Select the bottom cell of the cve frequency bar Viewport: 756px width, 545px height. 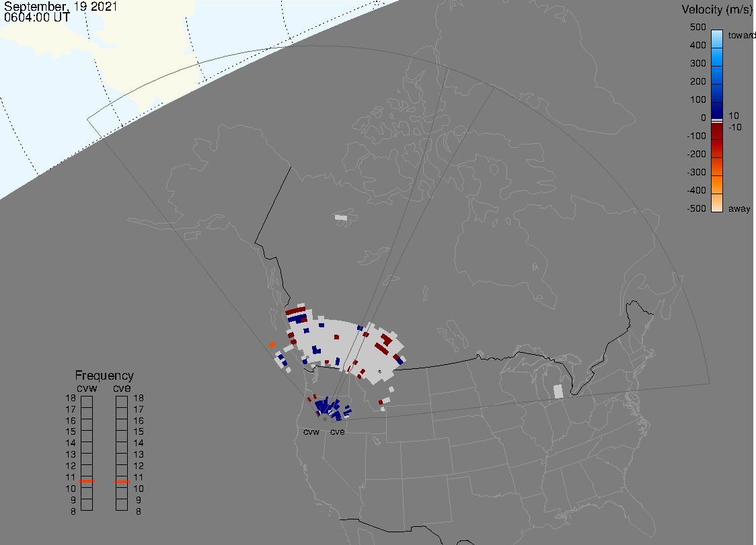coord(122,505)
